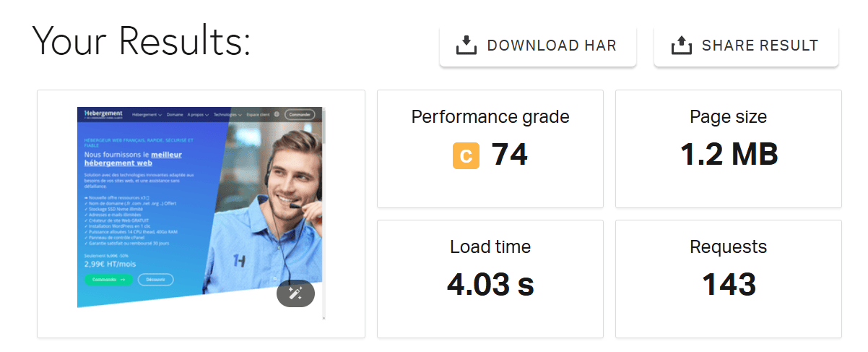Click the Découvrir button in preview
Screen dimensions: 868x352
click(156, 279)
